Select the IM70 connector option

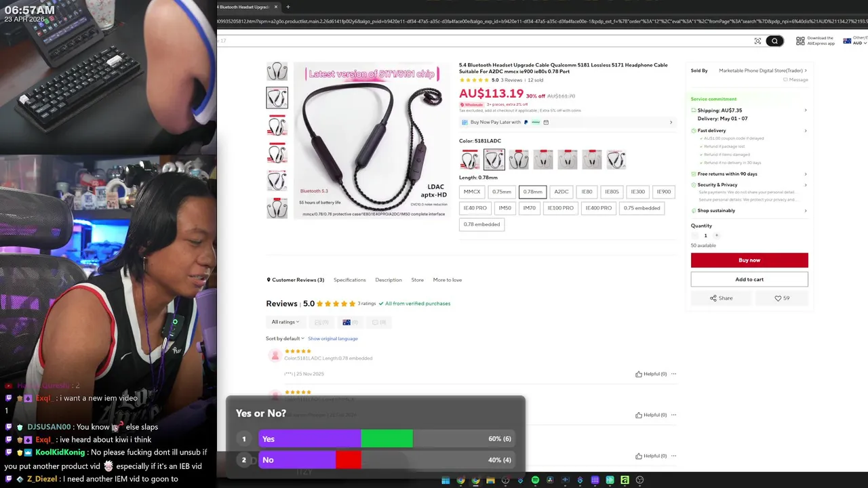click(x=530, y=208)
